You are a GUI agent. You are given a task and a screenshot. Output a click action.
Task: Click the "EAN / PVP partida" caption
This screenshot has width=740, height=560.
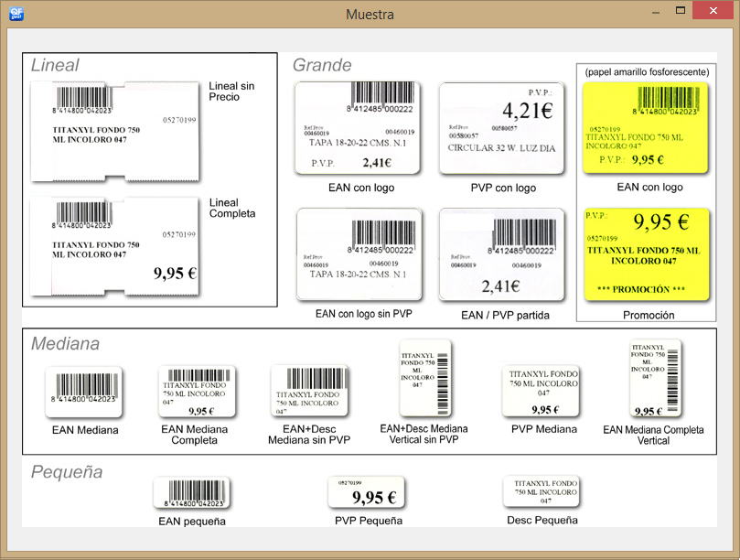point(506,316)
